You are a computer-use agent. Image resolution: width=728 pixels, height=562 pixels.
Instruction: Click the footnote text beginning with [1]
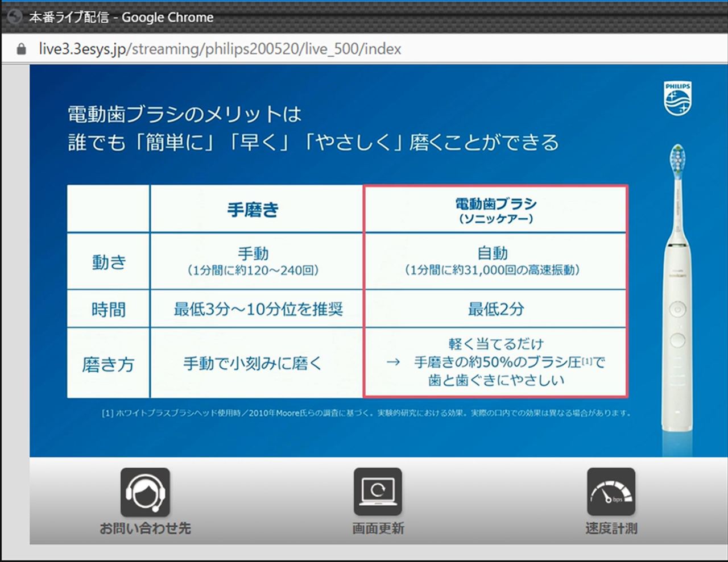coord(366,413)
